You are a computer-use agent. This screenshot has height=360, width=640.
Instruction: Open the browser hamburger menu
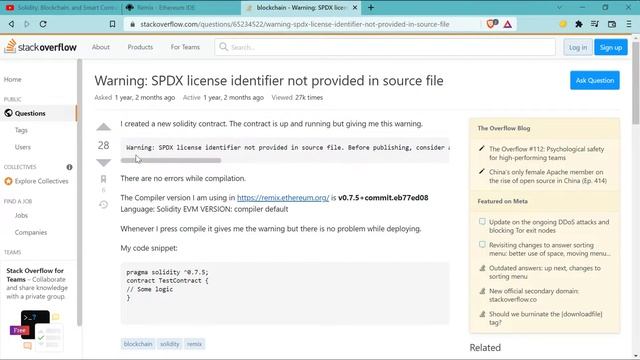tap(629, 24)
